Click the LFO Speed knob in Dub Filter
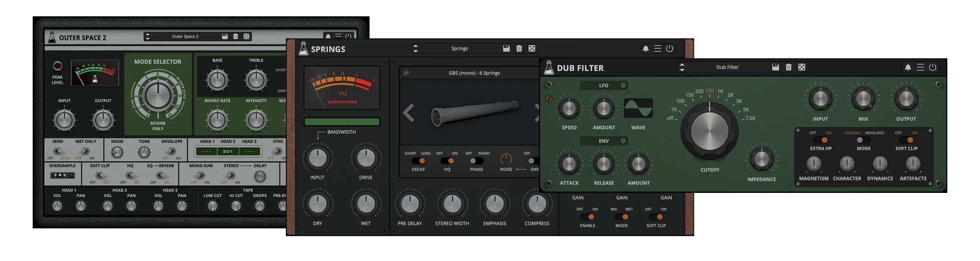The width and height of the screenshot is (980, 261). 569,108
